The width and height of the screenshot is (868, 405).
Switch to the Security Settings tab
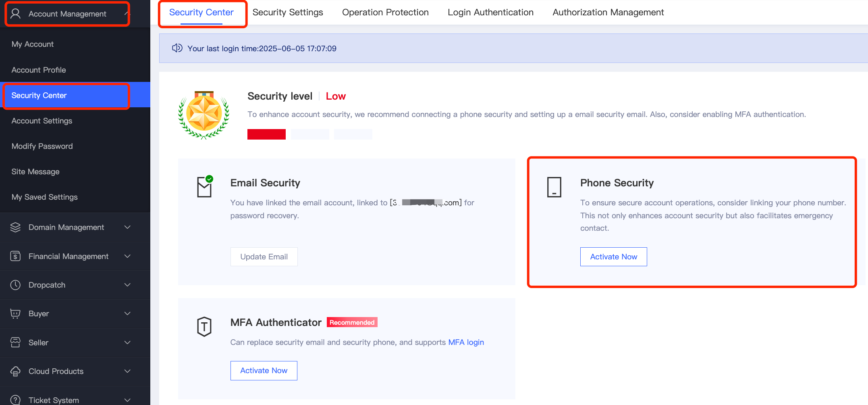[288, 13]
